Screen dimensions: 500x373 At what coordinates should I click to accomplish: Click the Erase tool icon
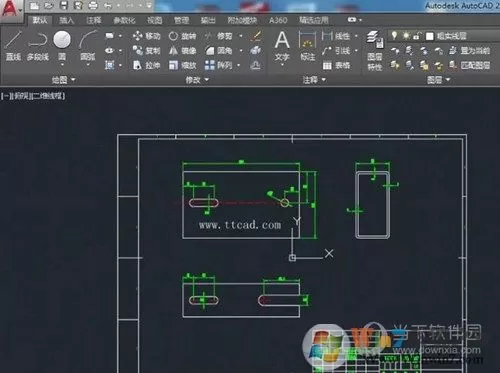coord(256,36)
